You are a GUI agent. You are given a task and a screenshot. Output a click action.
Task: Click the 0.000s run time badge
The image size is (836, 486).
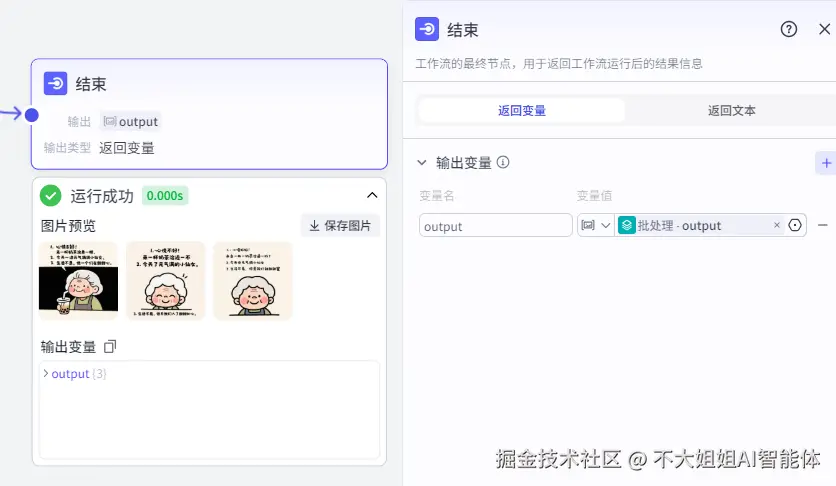165,196
